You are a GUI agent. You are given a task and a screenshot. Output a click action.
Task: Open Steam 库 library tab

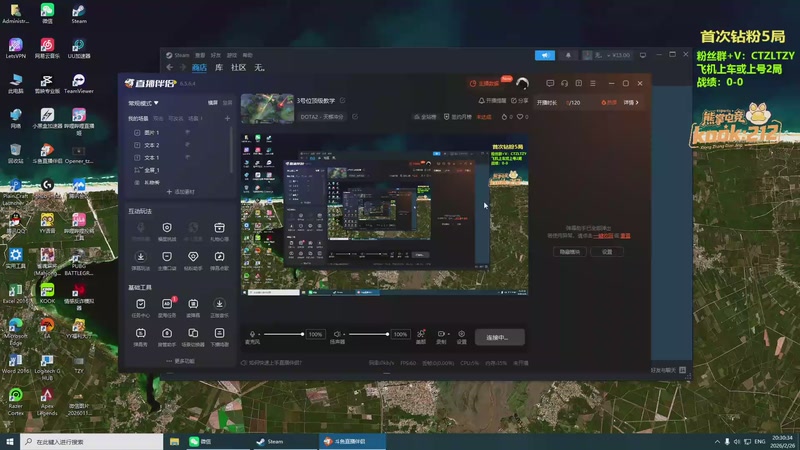pos(219,67)
